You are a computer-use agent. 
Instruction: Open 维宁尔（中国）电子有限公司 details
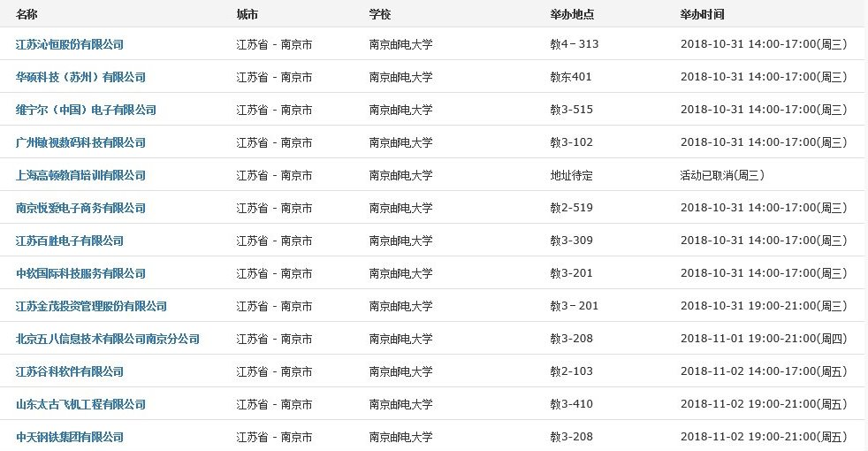(x=86, y=110)
